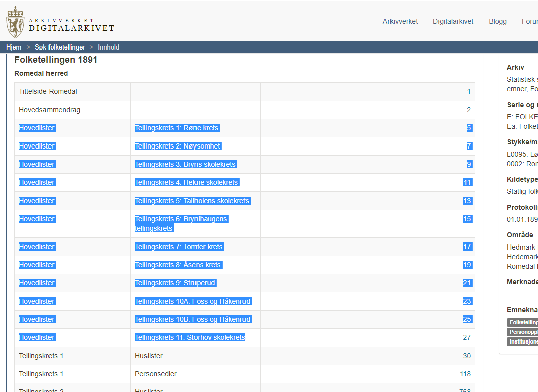
Task: Open page 2 for Hovedsammendrag
Action: click(468, 110)
